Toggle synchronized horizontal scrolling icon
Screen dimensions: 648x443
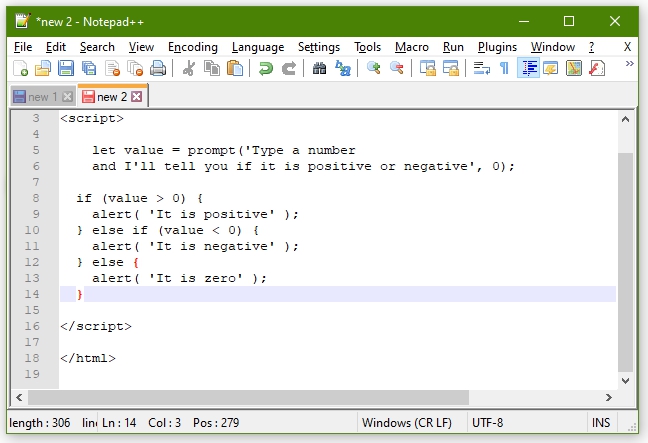click(450, 69)
